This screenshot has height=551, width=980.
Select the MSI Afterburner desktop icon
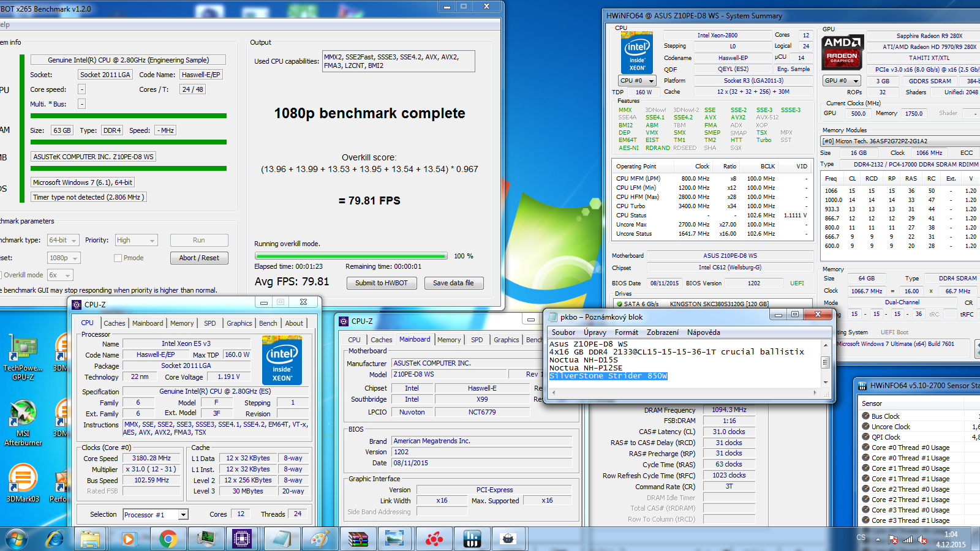point(23,422)
